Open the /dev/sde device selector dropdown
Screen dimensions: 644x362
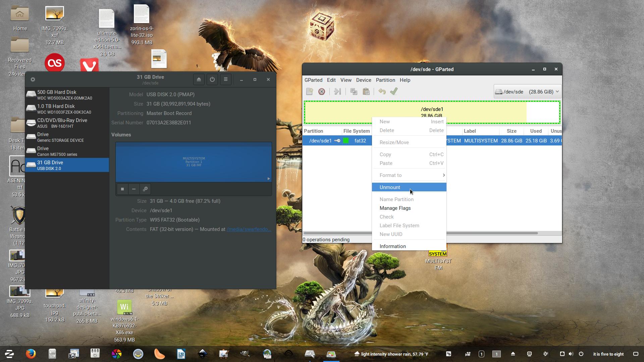point(527,92)
